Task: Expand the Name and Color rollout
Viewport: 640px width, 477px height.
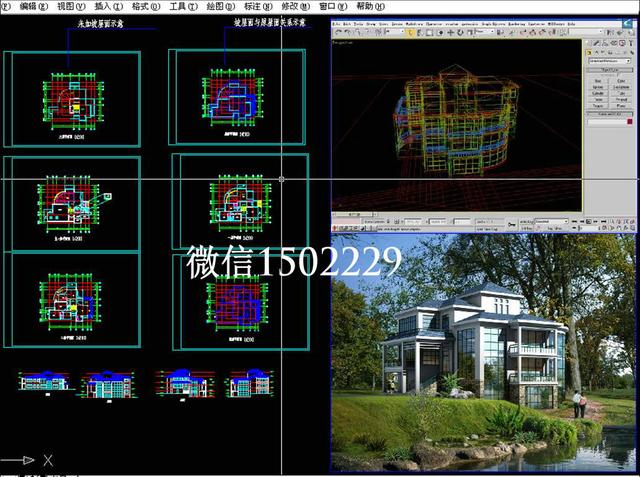Action: [609, 113]
